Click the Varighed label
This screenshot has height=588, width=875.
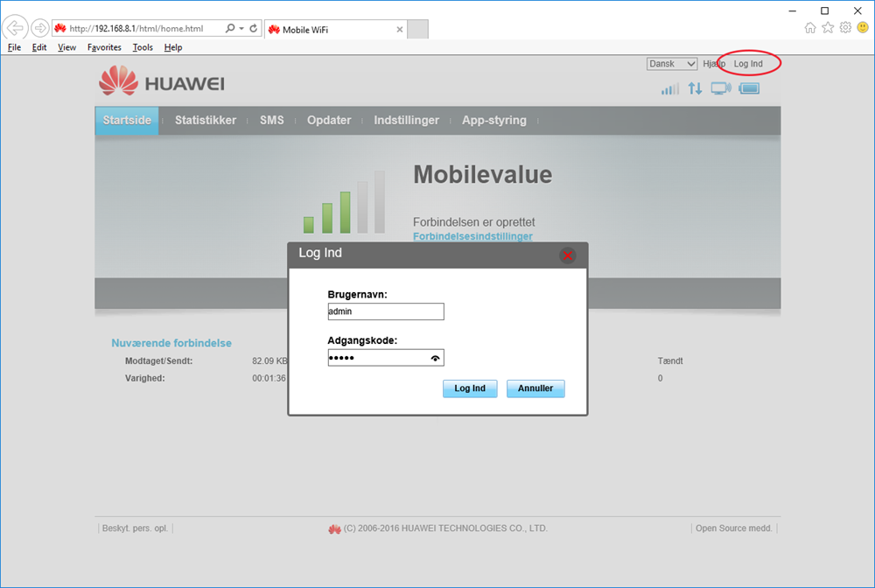[x=144, y=378]
